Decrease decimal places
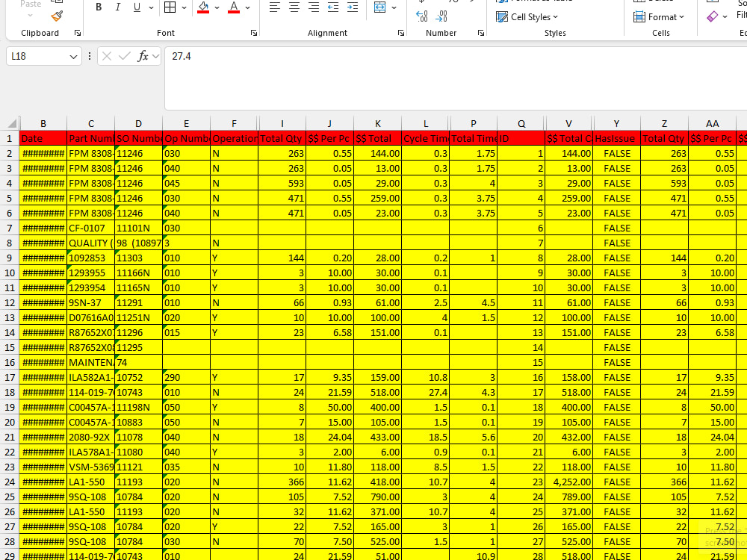This screenshot has width=747, height=560. point(441,16)
